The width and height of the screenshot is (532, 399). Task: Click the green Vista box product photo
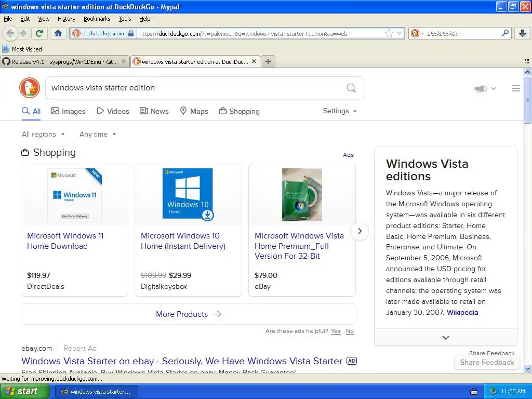(302, 195)
